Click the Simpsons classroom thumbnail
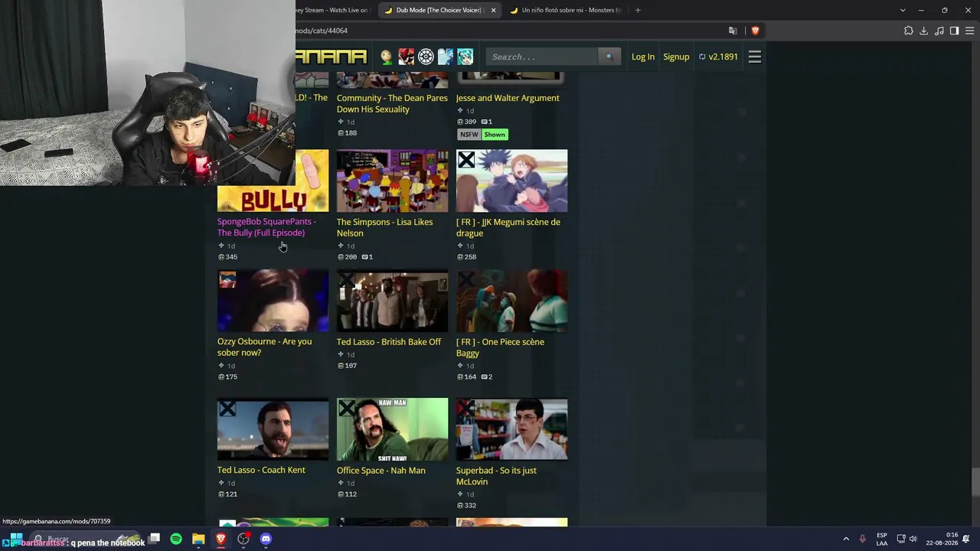This screenshot has width=980, height=551. click(393, 181)
